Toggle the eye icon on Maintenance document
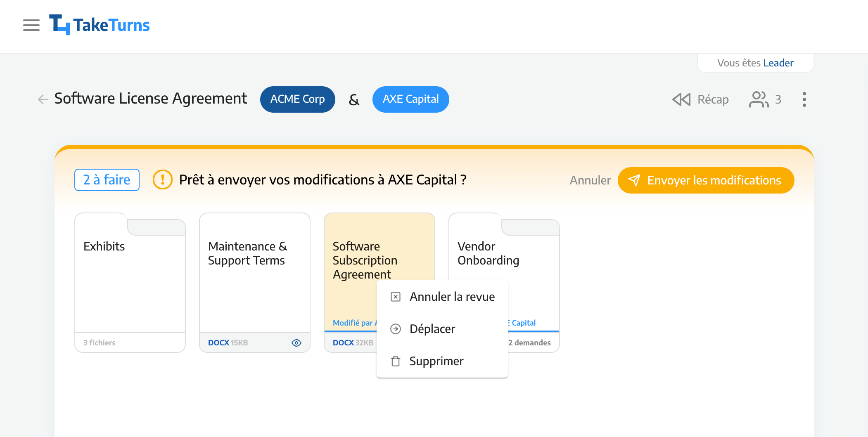 pos(296,343)
